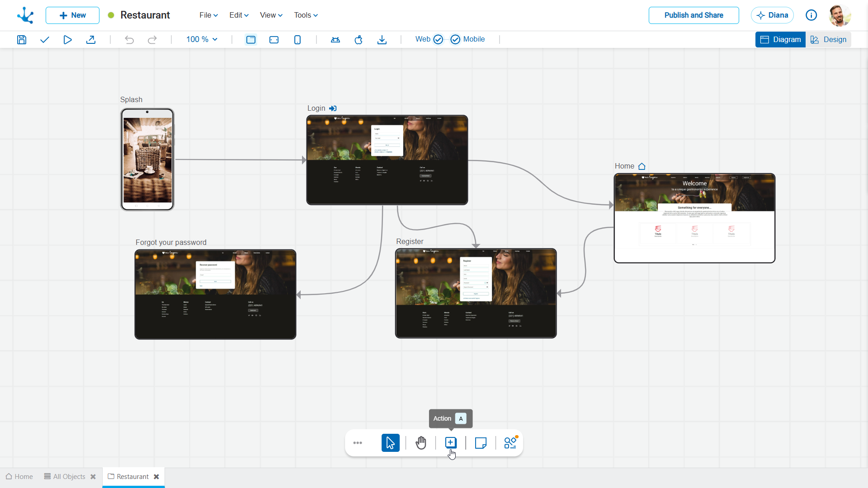Select the Splash screen thumbnail
This screenshot has height=488, width=868.
coord(147,160)
